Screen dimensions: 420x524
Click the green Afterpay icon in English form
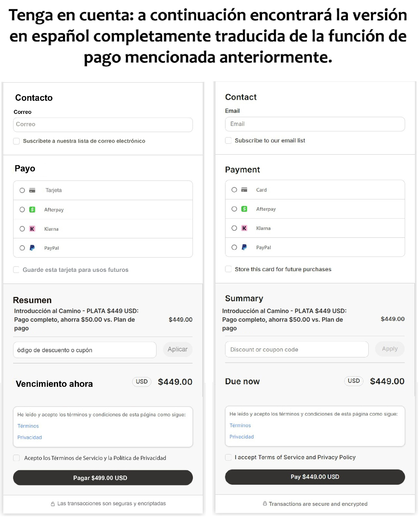244,209
